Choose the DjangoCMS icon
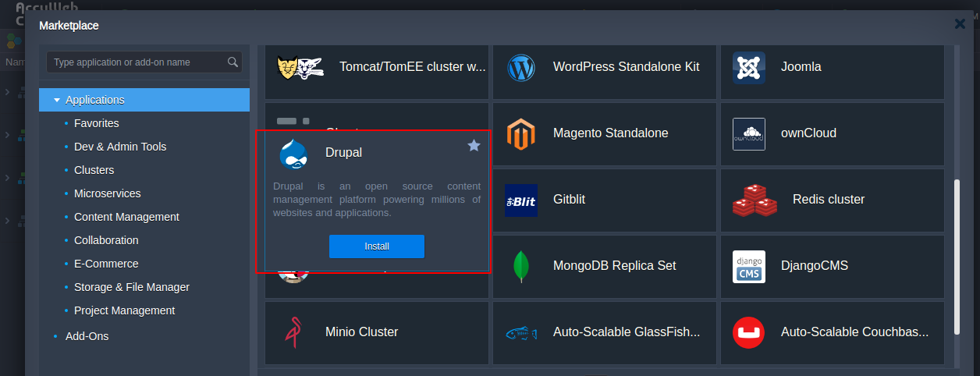This screenshot has width=980, height=376. pyautogui.click(x=748, y=266)
